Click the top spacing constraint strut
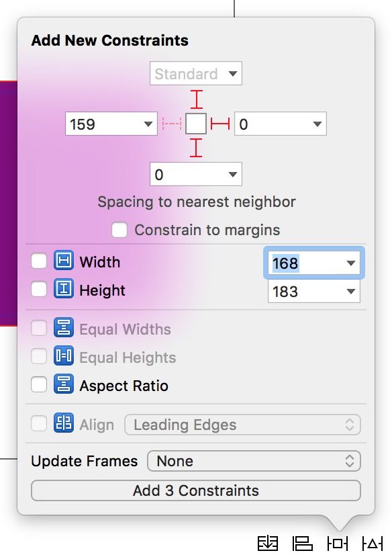Screen dimensions: 392x559 coord(196,99)
